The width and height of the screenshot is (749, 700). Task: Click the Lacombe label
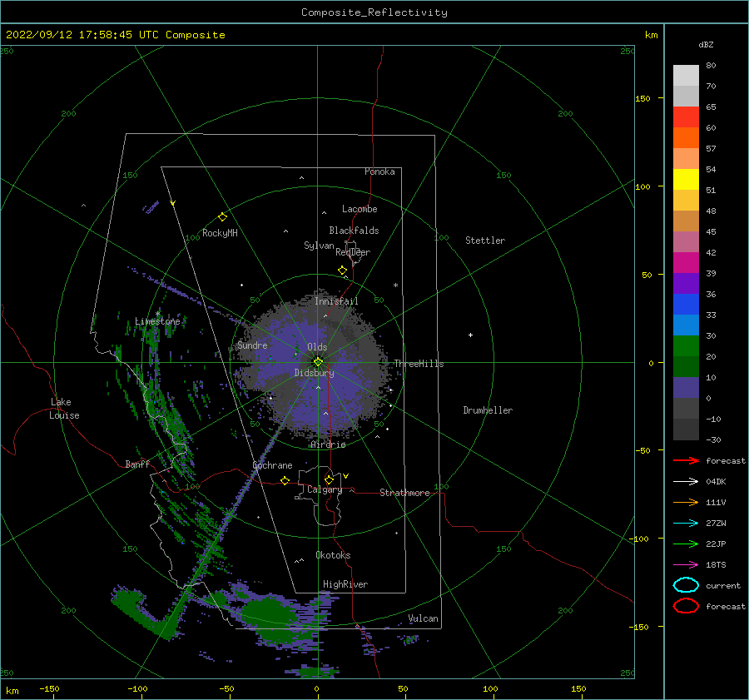click(x=360, y=209)
